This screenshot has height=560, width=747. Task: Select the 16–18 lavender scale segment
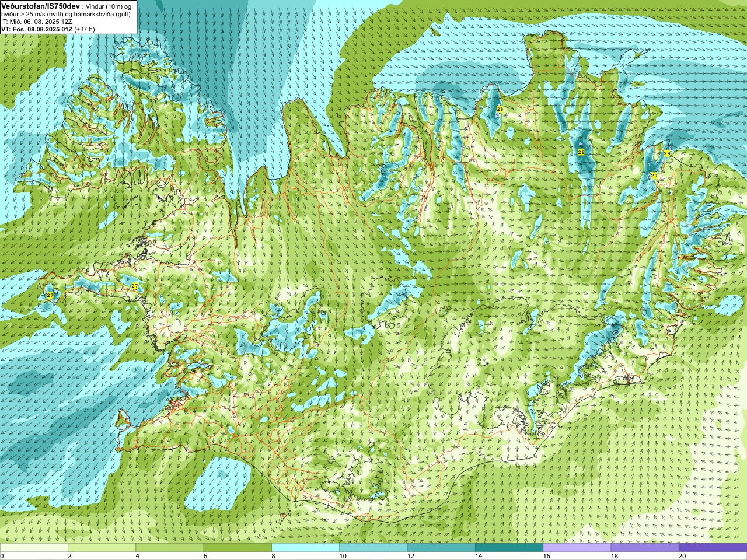(x=577, y=548)
